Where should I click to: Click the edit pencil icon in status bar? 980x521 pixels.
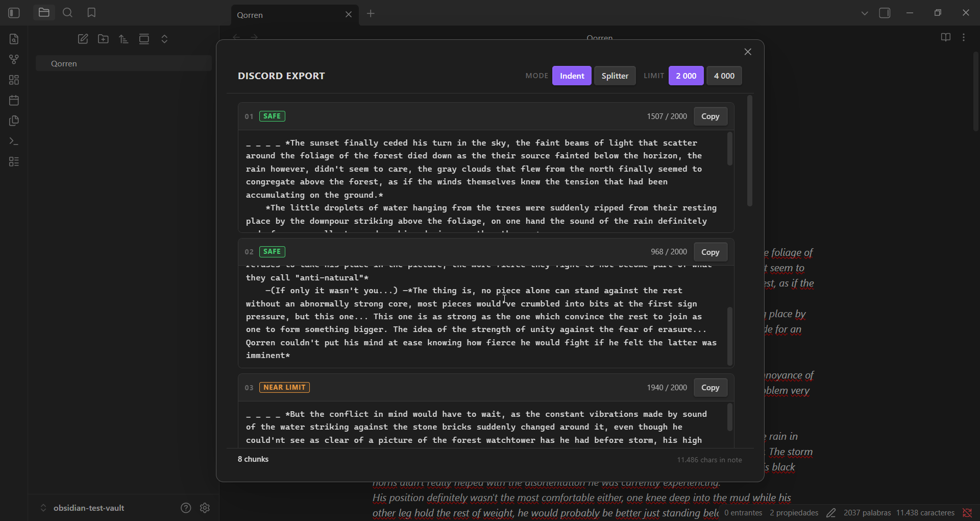click(831, 513)
